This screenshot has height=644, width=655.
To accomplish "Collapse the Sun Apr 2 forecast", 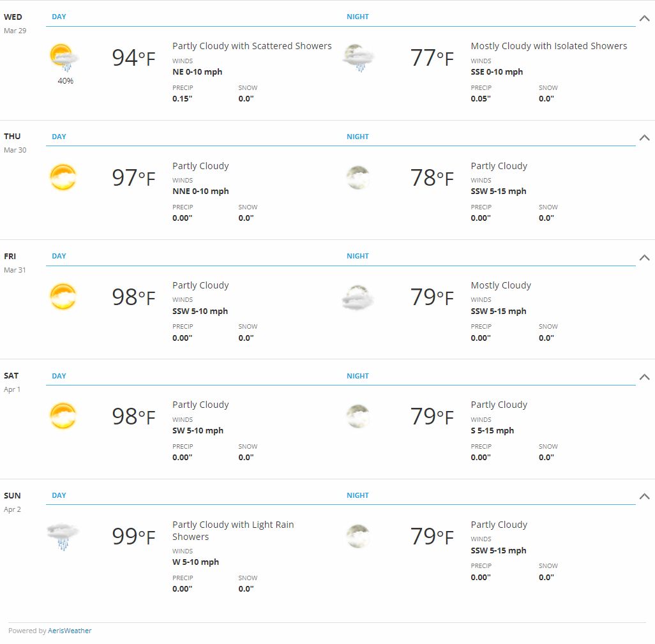I will click(x=645, y=496).
